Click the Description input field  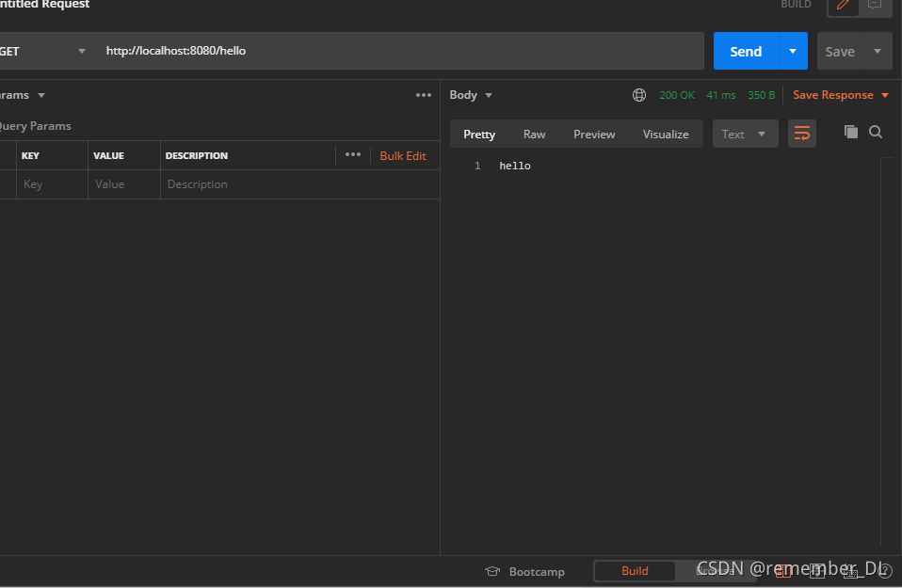tap(300, 184)
